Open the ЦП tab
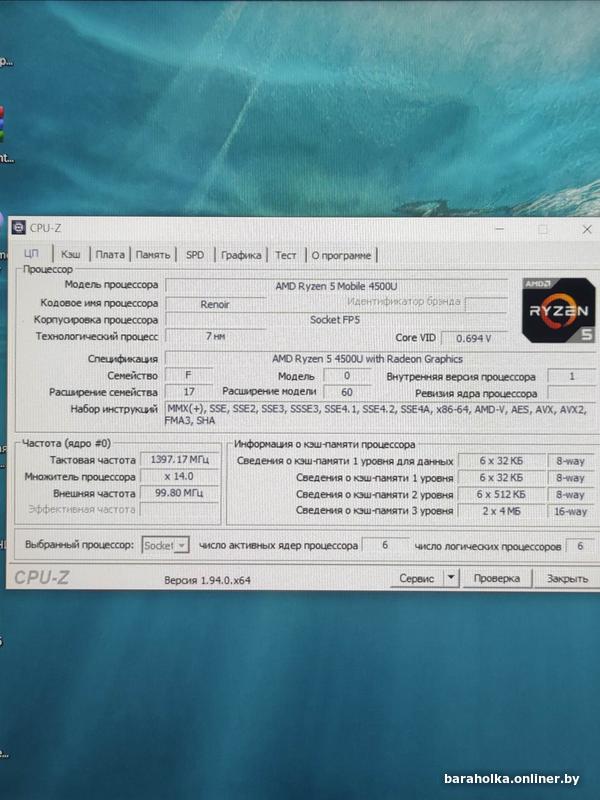 [x=31, y=254]
